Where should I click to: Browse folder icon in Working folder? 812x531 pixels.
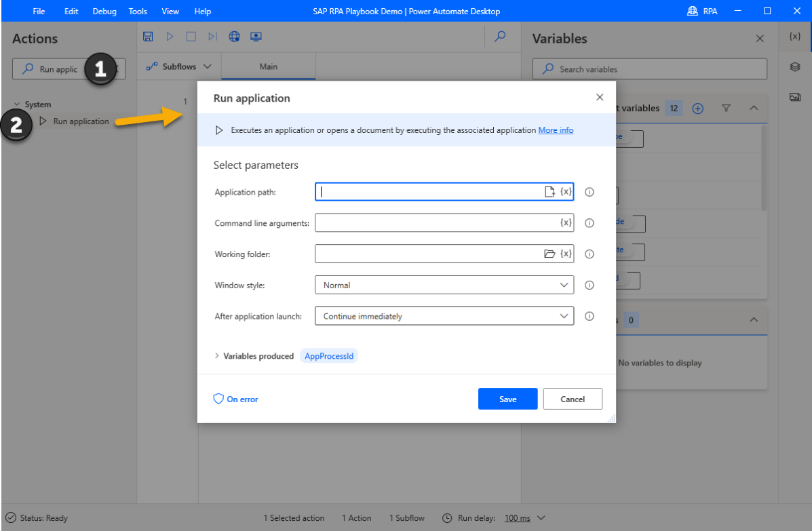pos(549,254)
